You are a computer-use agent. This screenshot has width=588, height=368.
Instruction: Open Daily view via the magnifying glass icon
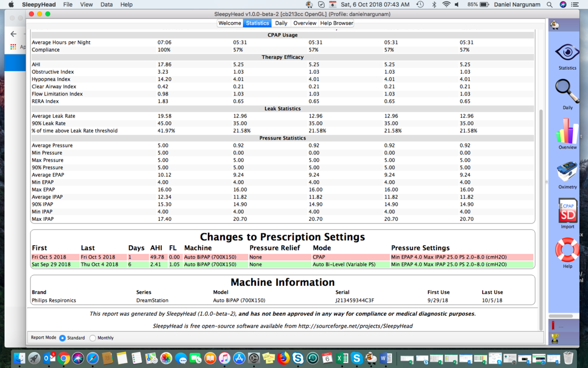click(x=567, y=91)
